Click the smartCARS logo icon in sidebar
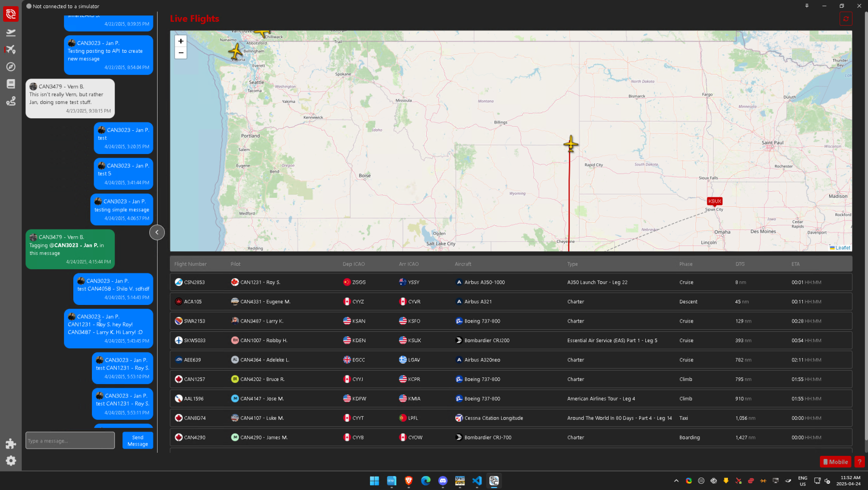The width and height of the screenshot is (868, 490). (x=10, y=14)
